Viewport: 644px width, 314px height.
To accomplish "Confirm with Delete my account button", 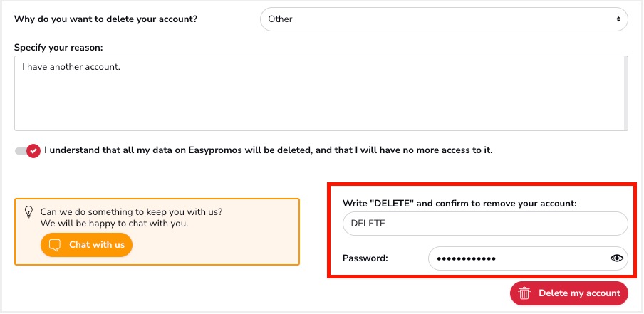I will point(568,293).
